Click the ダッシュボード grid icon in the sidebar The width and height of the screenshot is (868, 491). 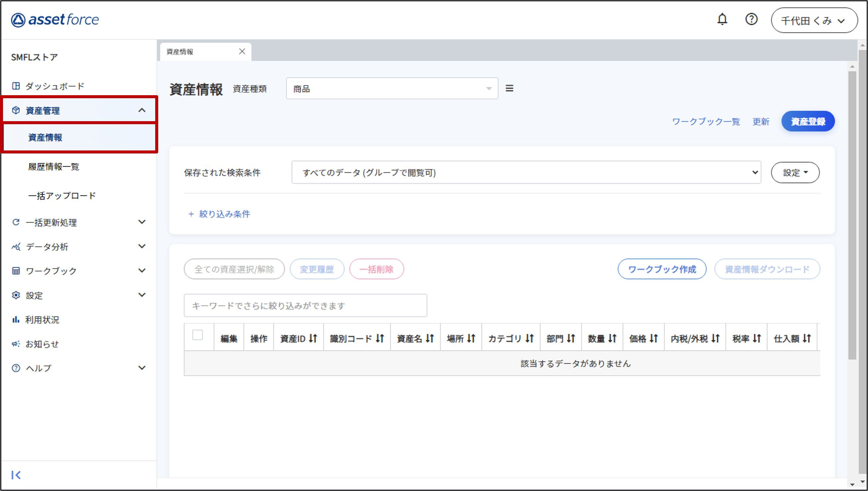click(16, 86)
